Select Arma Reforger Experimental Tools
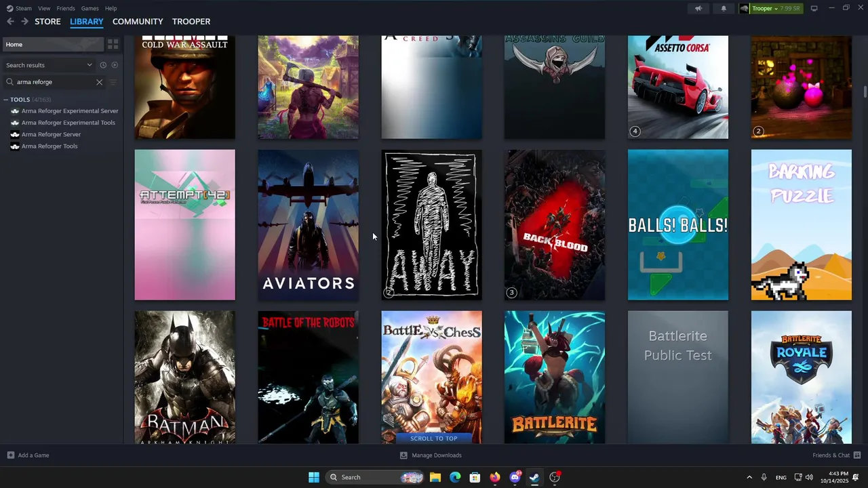The width and height of the screenshot is (868, 488). [x=68, y=123]
